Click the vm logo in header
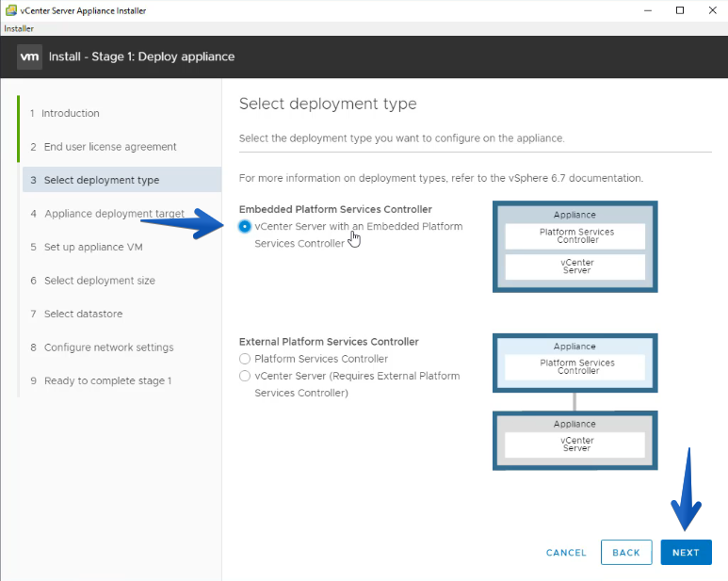This screenshot has width=728, height=581. (x=30, y=57)
